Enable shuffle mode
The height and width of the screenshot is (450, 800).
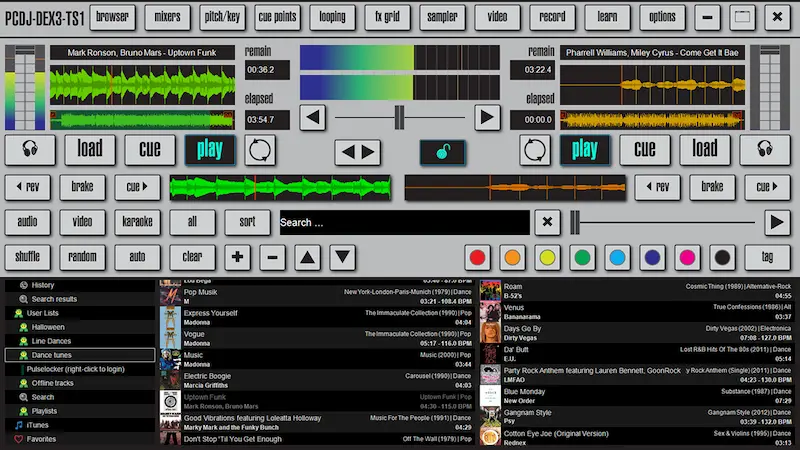pyautogui.click(x=28, y=257)
